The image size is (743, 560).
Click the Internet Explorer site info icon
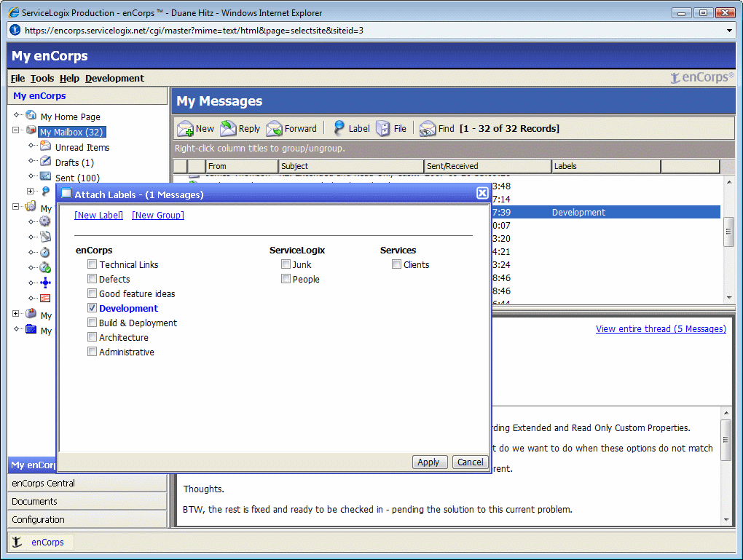tap(15, 30)
